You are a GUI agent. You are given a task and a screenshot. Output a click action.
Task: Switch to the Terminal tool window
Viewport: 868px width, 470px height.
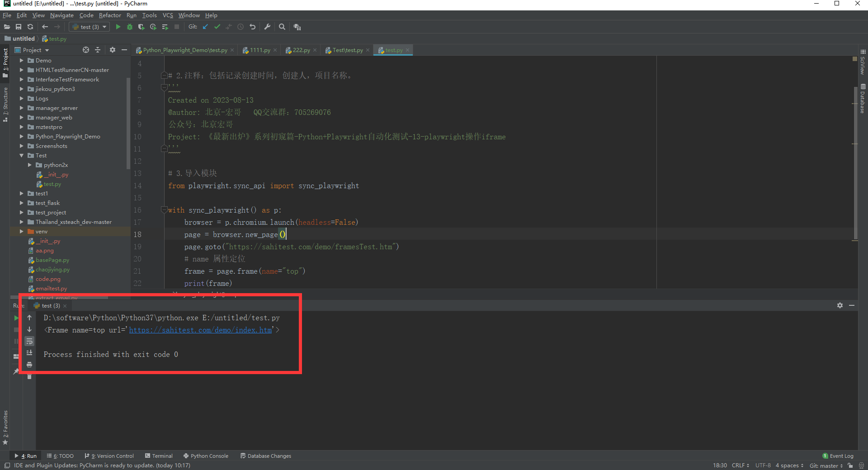point(159,456)
